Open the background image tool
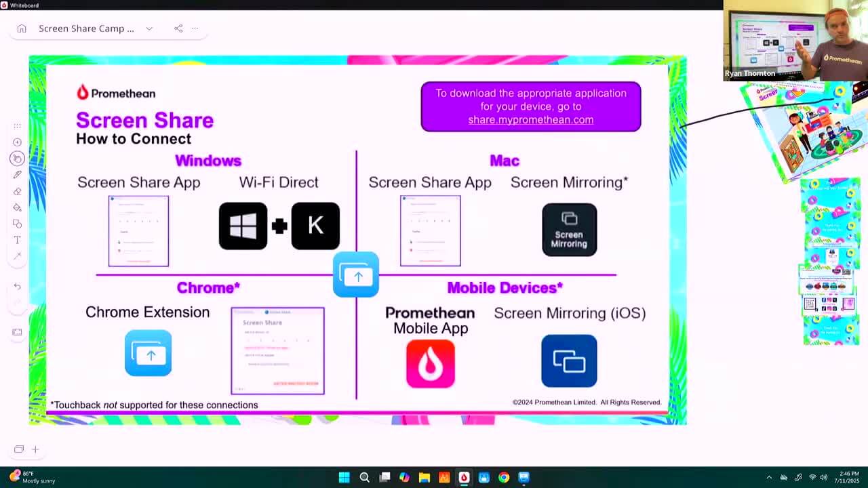This screenshot has width=868, height=488. coord(18,332)
